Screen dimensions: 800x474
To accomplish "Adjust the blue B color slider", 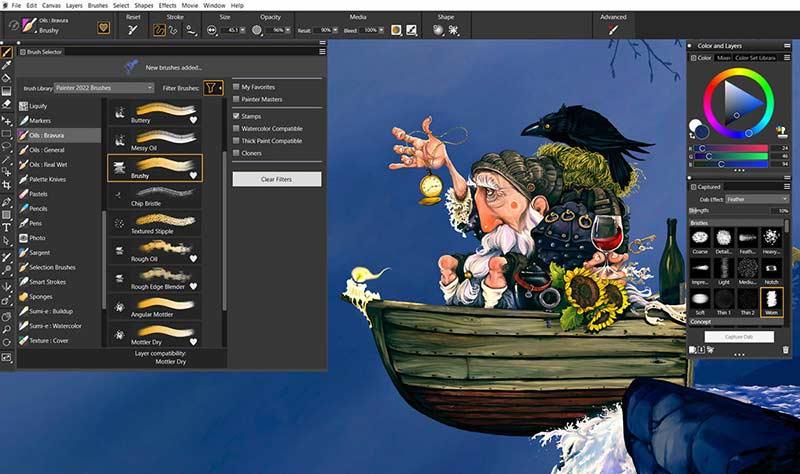I will pos(731,164).
